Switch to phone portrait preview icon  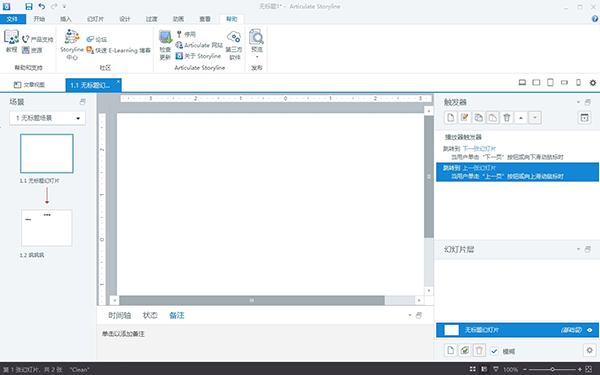point(579,82)
